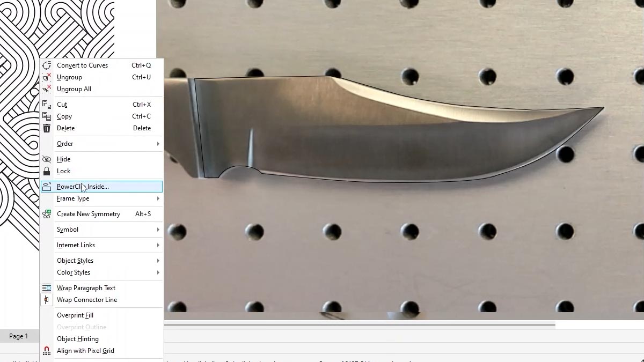The width and height of the screenshot is (644, 362).
Task: Enable Align with Pixel Grid
Action: [x=86, y=350]
